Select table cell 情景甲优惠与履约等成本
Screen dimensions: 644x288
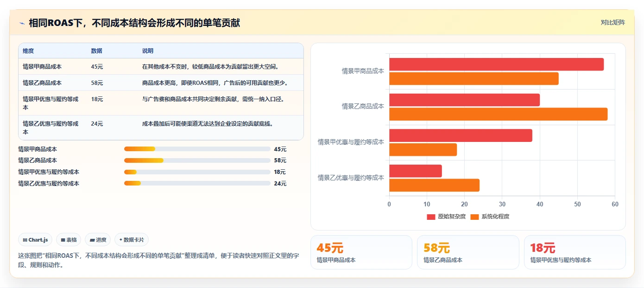tap(51, 103)
